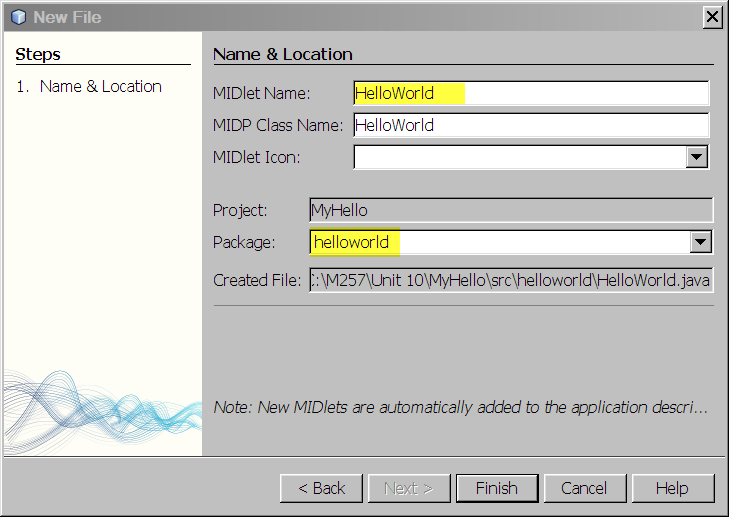Expand the Package dropdown arrow
Viewport: 729px width, 517px height.
701,242
